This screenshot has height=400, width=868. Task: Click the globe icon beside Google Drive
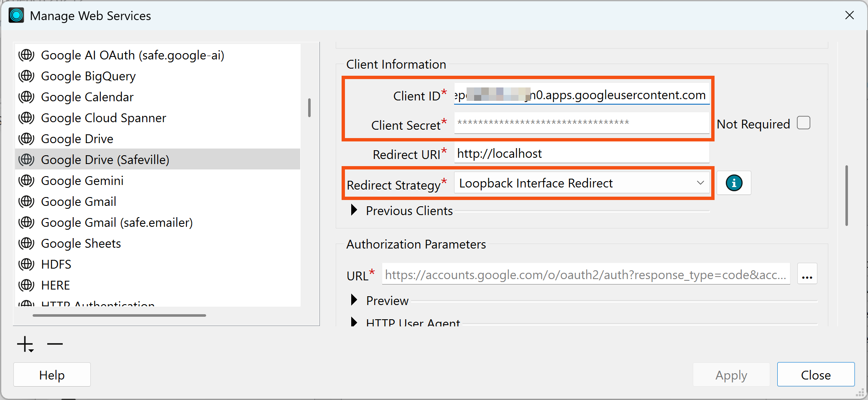26,138
